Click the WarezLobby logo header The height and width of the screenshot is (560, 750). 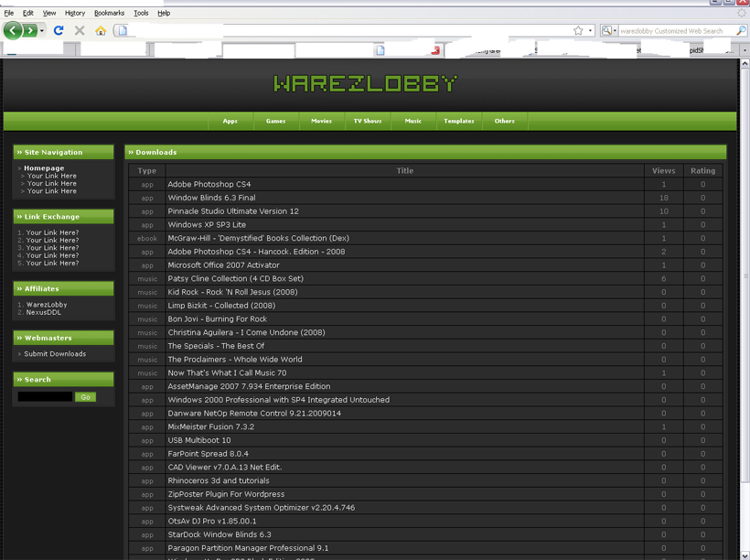point(365,83)
